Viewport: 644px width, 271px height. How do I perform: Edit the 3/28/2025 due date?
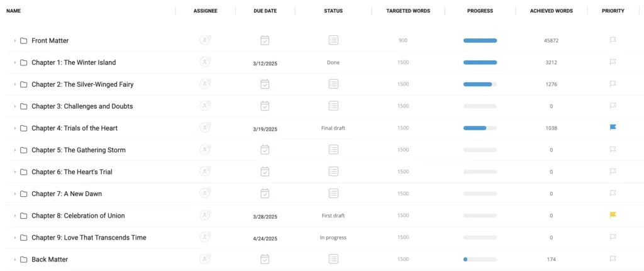pos(265,216)
